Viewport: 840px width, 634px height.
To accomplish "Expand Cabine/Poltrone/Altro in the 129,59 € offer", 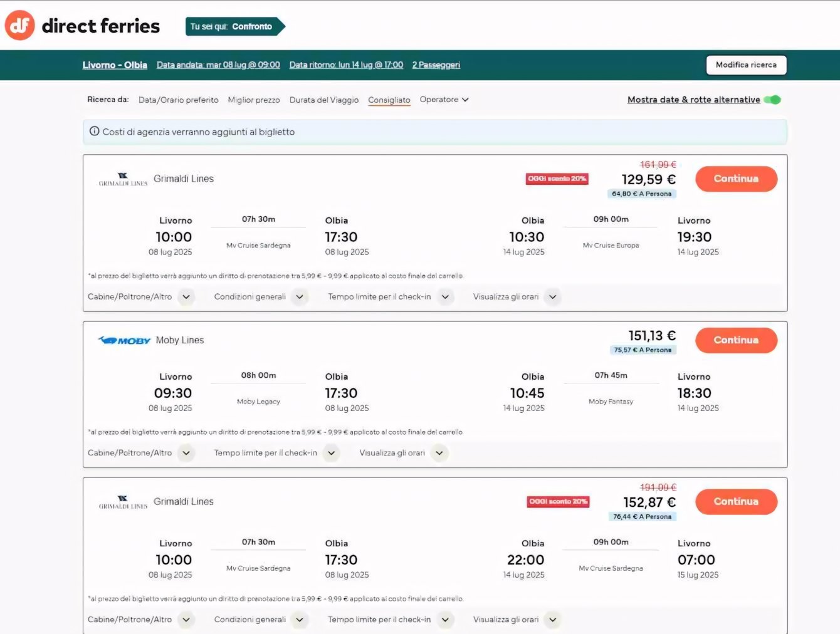I will [x=186, y=297].
